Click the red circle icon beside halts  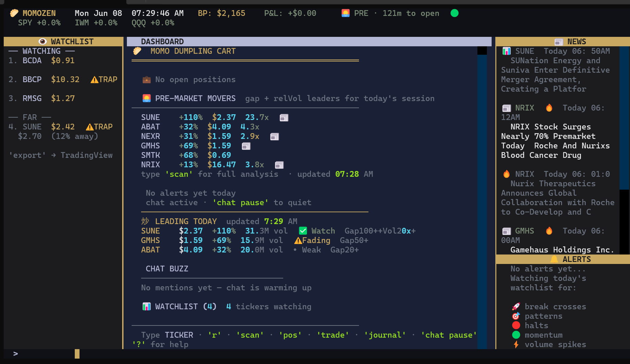point(516,325)
